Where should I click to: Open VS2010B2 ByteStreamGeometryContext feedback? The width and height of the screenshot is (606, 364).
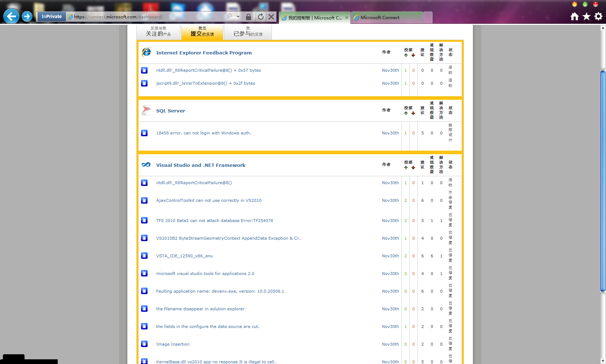pyautogui.click(x=229, y=238)
